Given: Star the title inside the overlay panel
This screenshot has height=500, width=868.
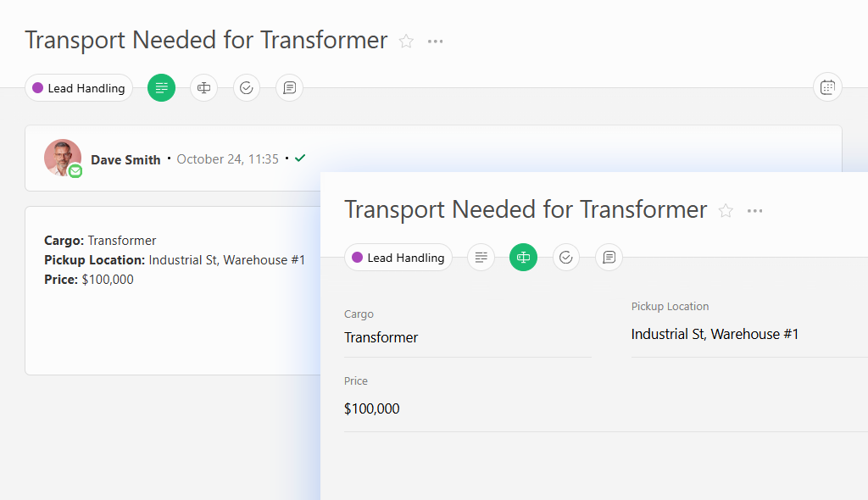Looking at the screenshot, I should coord(726,211).
